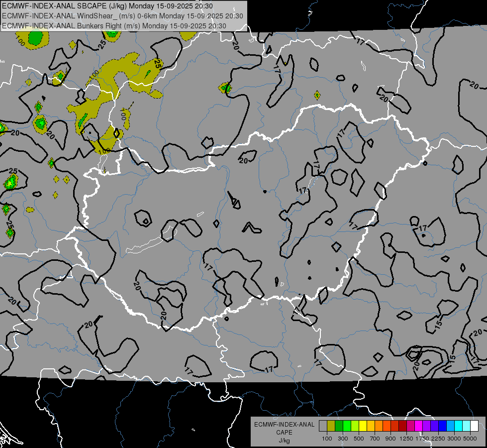Select legend scale value 900
This screenshot has height=448, width=487.
390,439
